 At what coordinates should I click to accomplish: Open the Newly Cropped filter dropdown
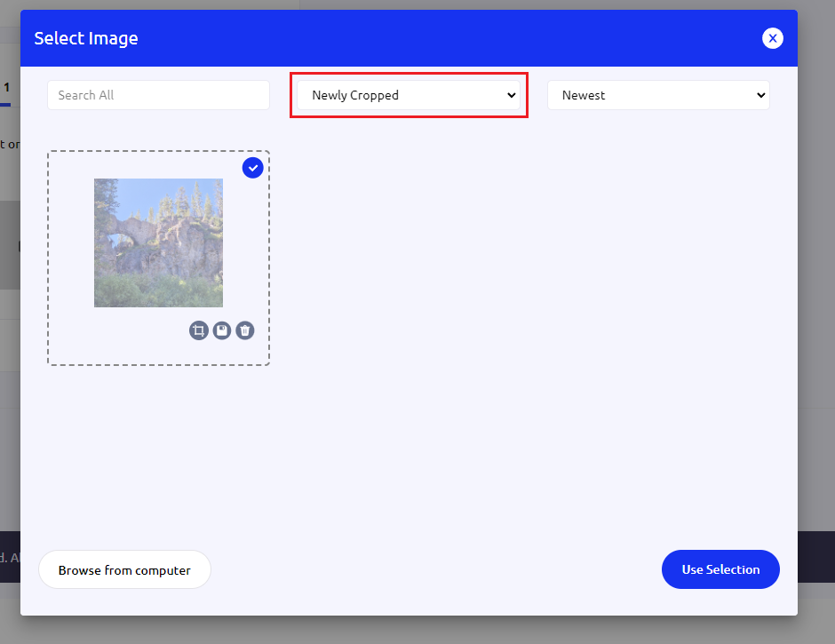[409, 95]
